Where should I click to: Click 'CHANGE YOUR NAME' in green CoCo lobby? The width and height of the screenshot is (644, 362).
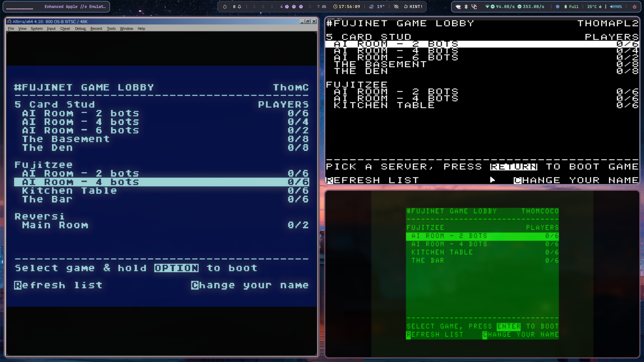tap(521, 335)
